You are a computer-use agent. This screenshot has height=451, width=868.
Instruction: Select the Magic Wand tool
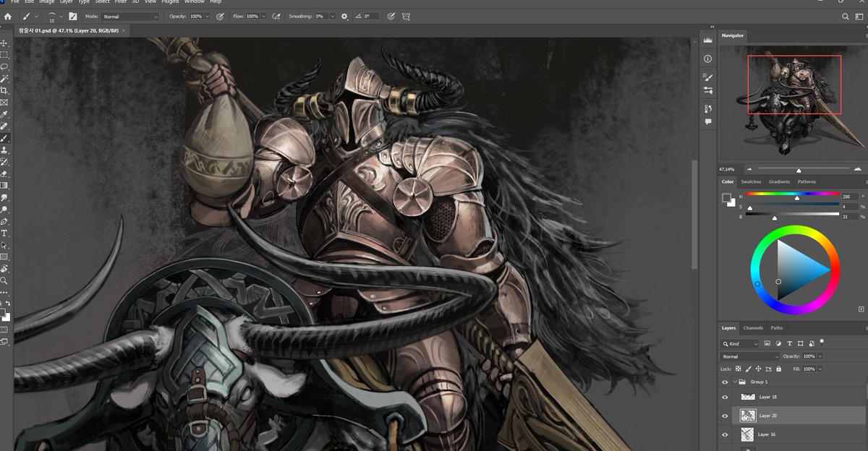pyautogui.click(x=4, y=79)
